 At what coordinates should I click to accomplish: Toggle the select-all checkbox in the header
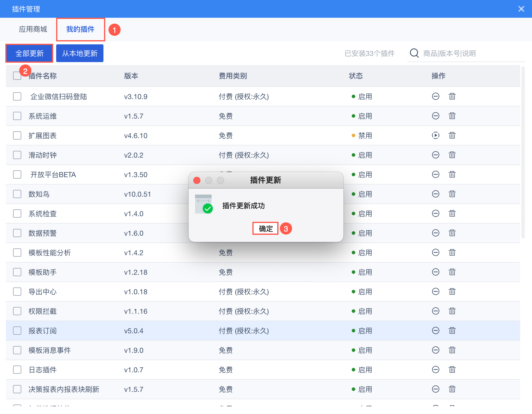click(17, 76)
